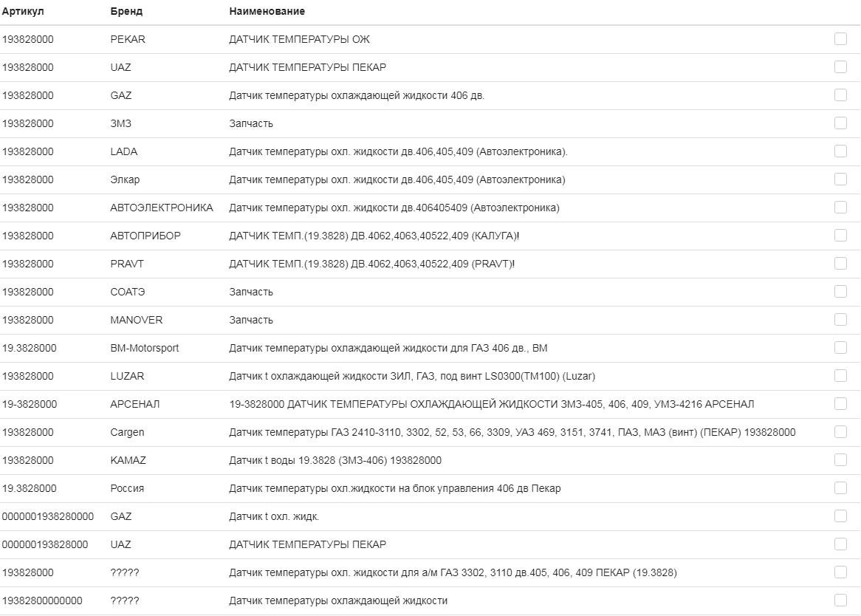The width and height of the screenshot is (861, 616).
Task: Select the Cargen row checkbox
Action: pyautogui.click(x=840, y=432)
